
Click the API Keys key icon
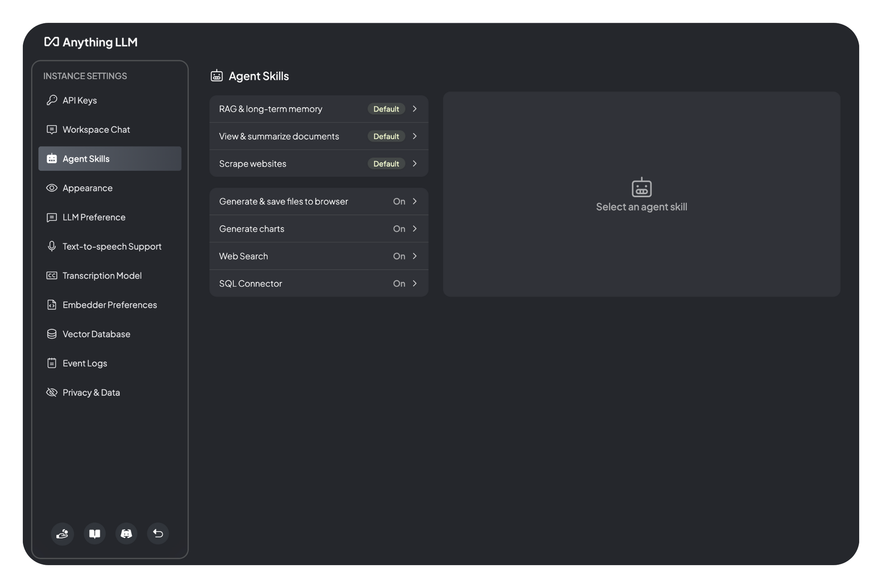pyautogui.click(x=52, y=100)
